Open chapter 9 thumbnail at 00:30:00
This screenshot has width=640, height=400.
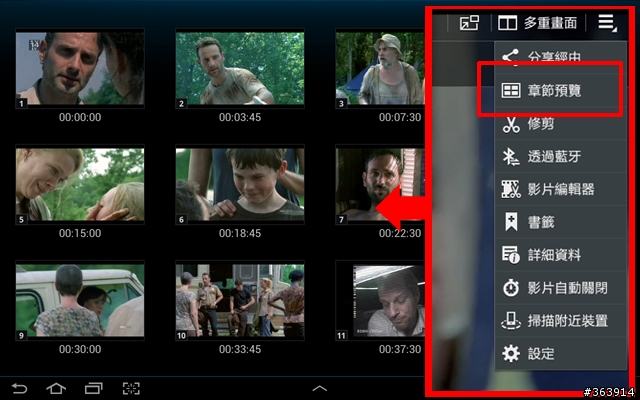(80, 300)
